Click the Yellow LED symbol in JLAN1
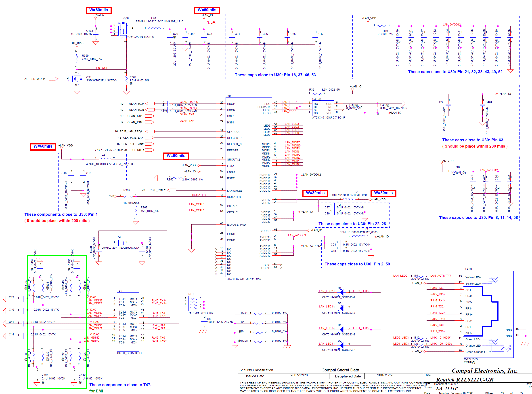This screenshot has width=532, height=394. click(493, 280)
